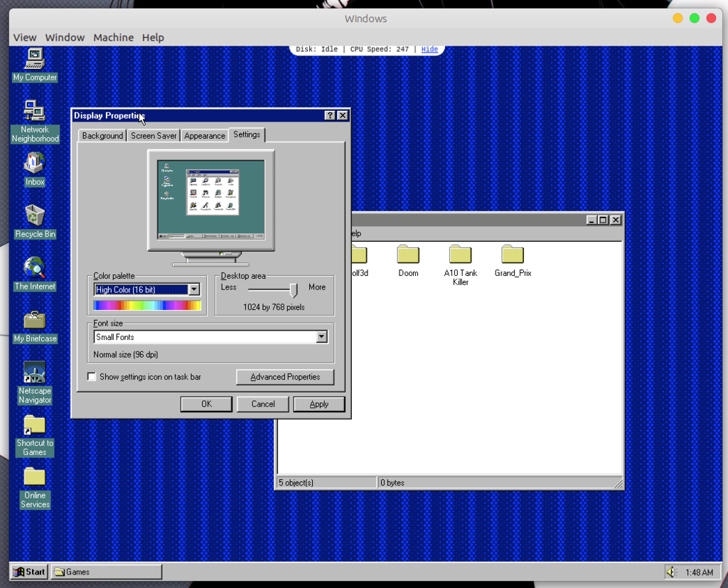
Task: Click the Hide link next to CPU Speed
Action: (429, 49)
